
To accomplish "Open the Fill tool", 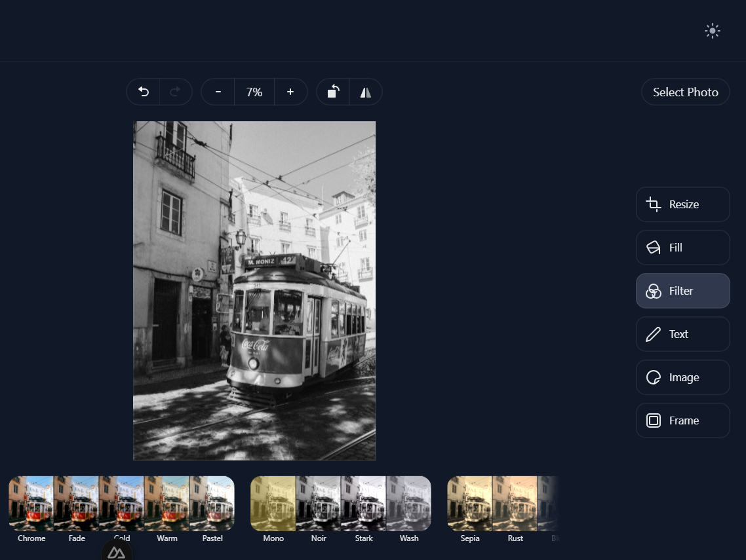I will click(x=682, y=248).
